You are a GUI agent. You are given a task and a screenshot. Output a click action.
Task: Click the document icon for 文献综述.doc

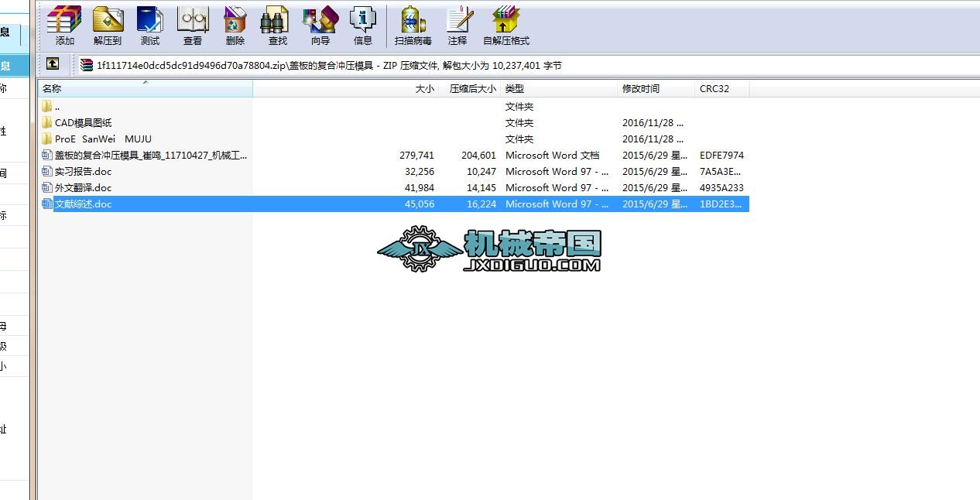[47, 204]
